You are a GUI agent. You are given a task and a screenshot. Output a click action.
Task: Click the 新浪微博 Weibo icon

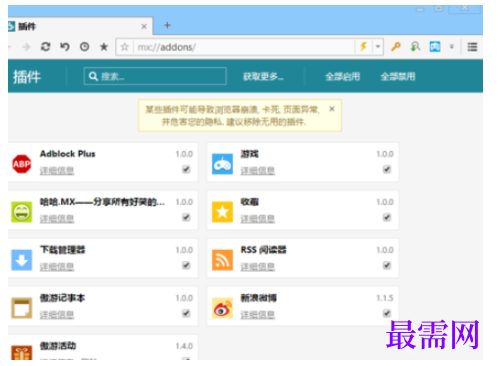coord(222,308)
